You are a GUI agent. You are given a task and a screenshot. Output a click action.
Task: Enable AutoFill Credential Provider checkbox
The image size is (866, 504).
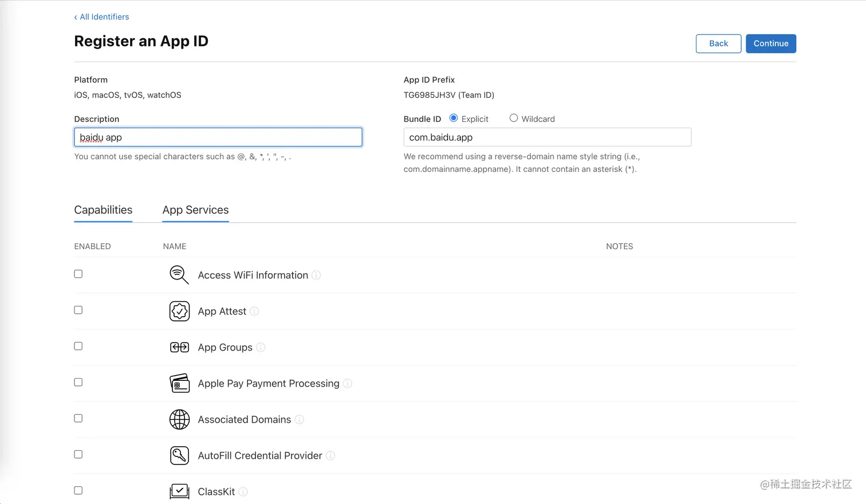point(78,454)
